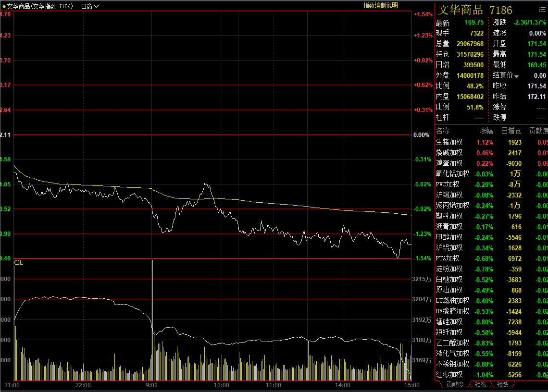Switch to the 领涨 tab

[x=480, y=384]
